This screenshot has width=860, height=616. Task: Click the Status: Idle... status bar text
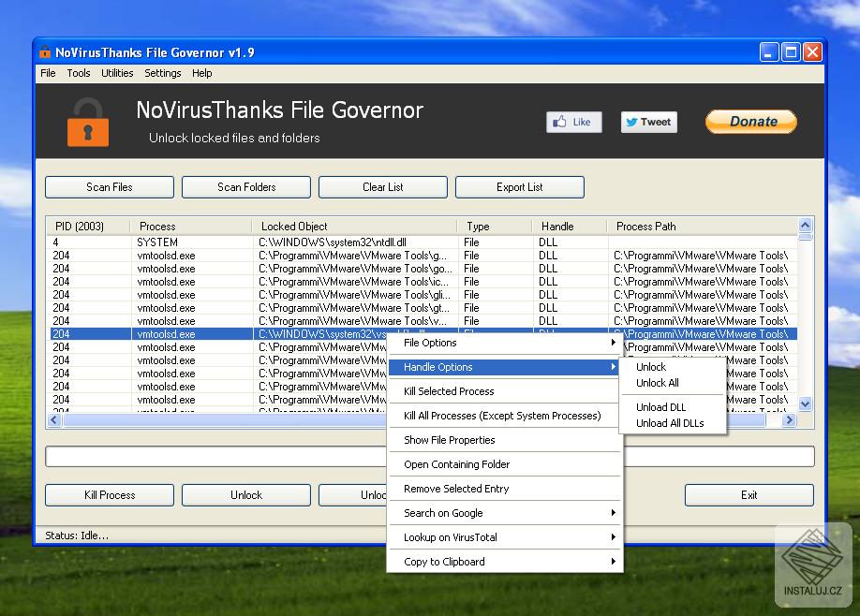click(x=77, y=535)
